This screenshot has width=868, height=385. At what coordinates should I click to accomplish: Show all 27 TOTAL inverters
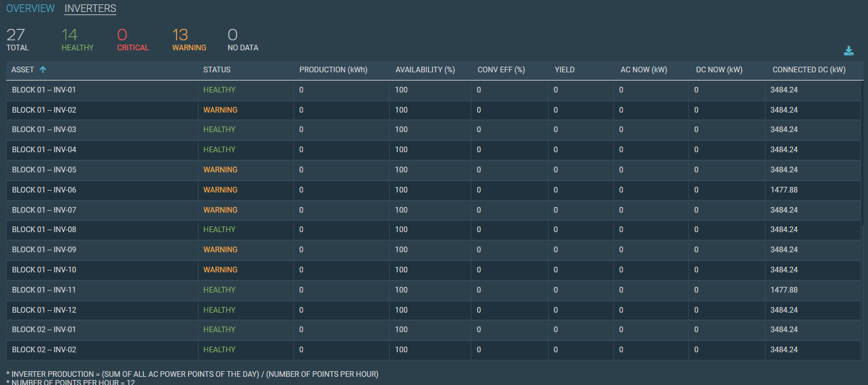click(18, 40)
